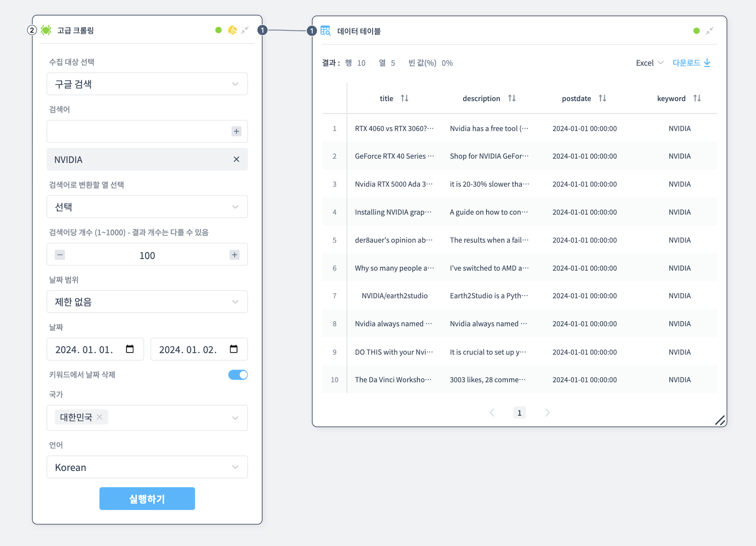Open the Excel format dropdown
Screen dimensions: 756x546
(x=649, y=63)
